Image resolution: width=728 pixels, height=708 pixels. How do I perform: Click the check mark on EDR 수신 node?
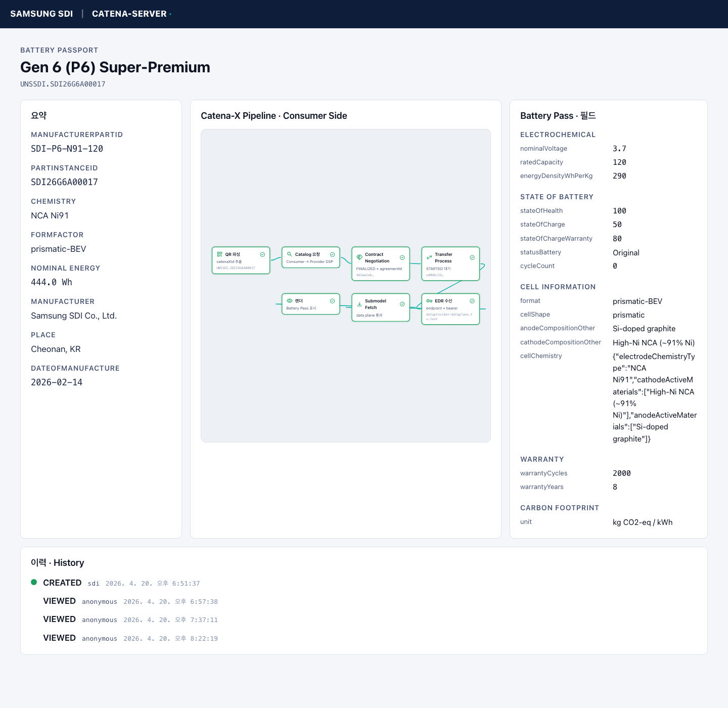[472, 301]
